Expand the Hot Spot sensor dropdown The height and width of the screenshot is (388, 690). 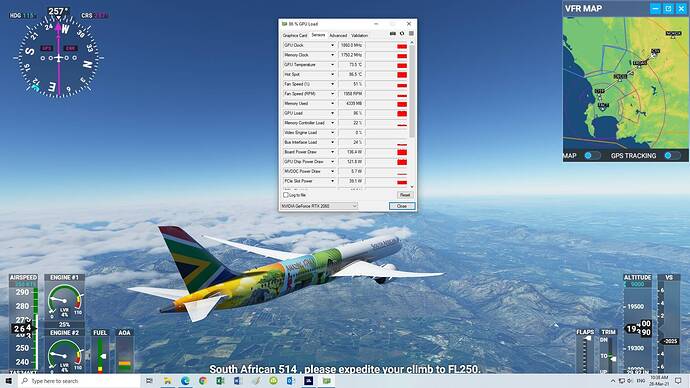point(332,74)
